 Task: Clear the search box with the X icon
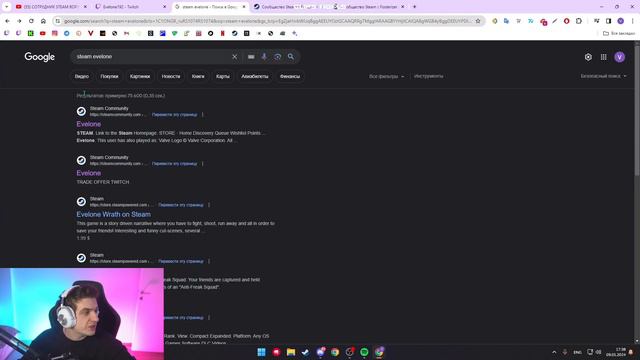click(235, 57)
